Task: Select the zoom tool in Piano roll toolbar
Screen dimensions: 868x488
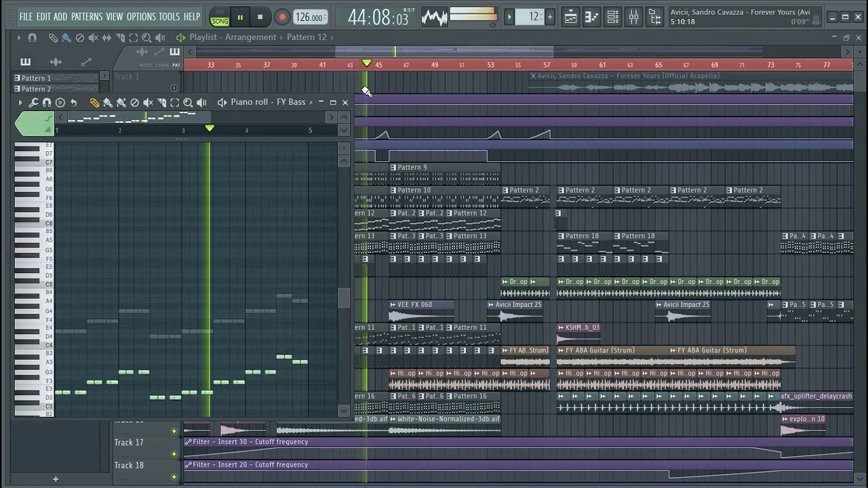Action: click(x=188, y=102)
